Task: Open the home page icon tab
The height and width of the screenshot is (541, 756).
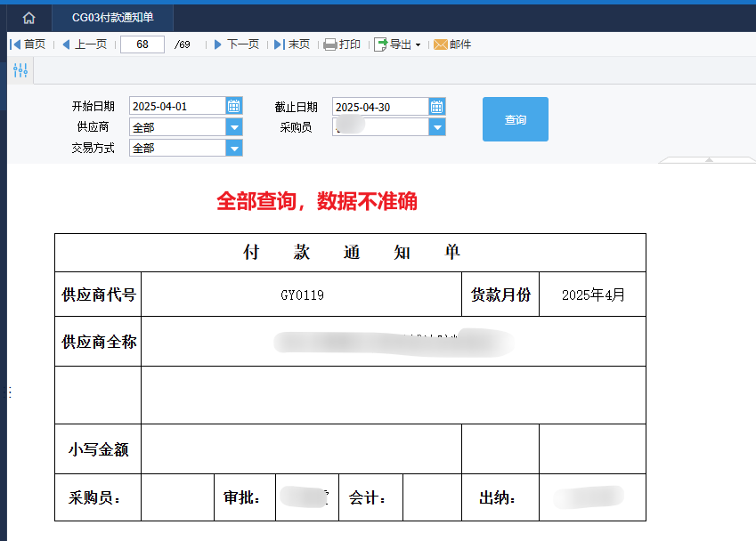Action: 28,18
